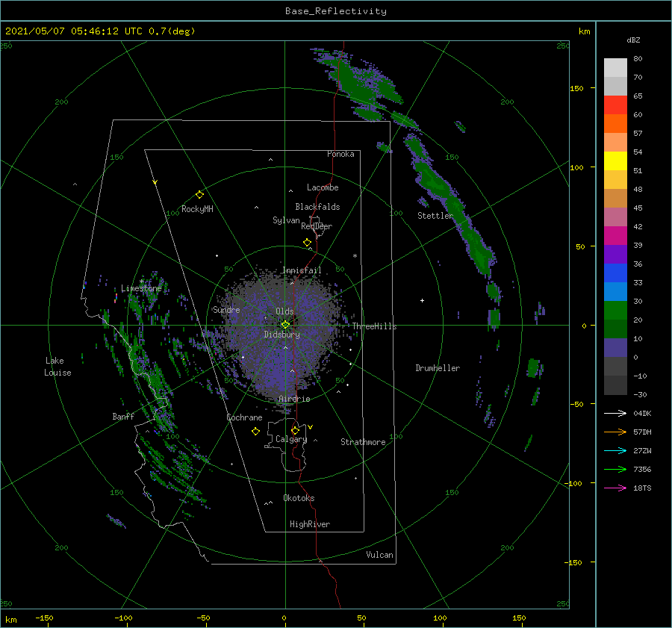Click the white plus marker south of Stettler

coord(422,300)
